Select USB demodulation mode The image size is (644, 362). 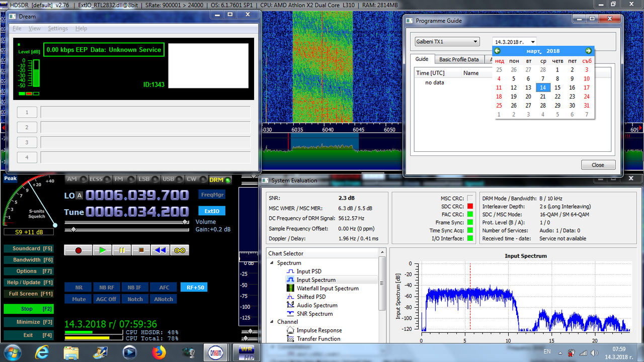click(173, 179)
